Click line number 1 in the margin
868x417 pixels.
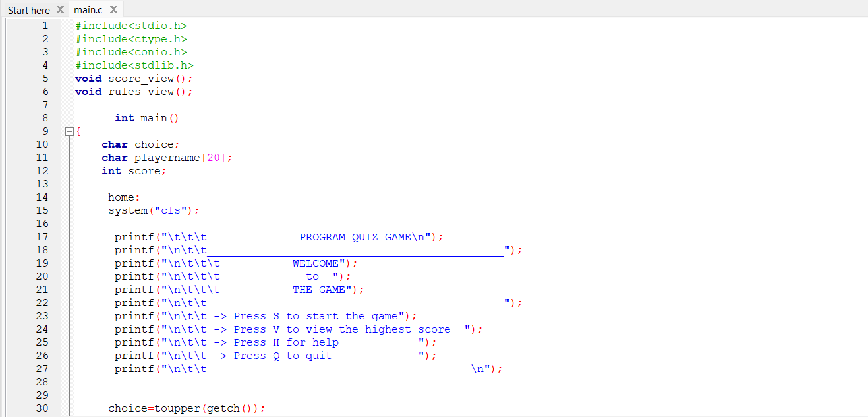point(45,26)
